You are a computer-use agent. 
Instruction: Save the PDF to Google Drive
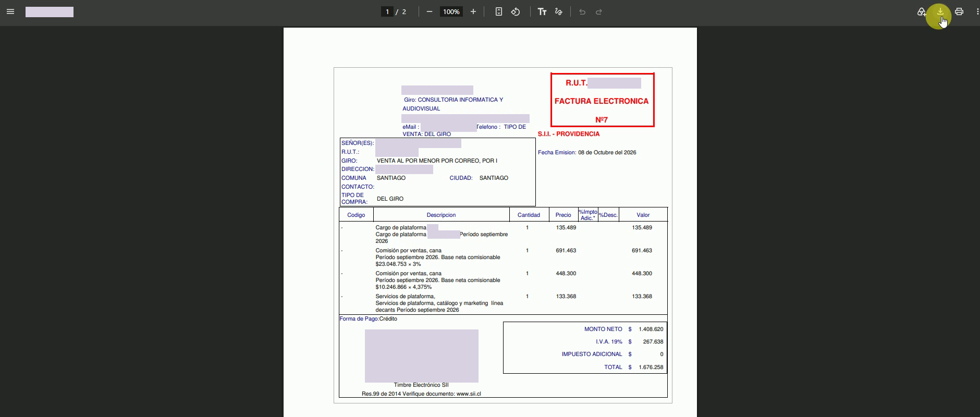[922, 11]
